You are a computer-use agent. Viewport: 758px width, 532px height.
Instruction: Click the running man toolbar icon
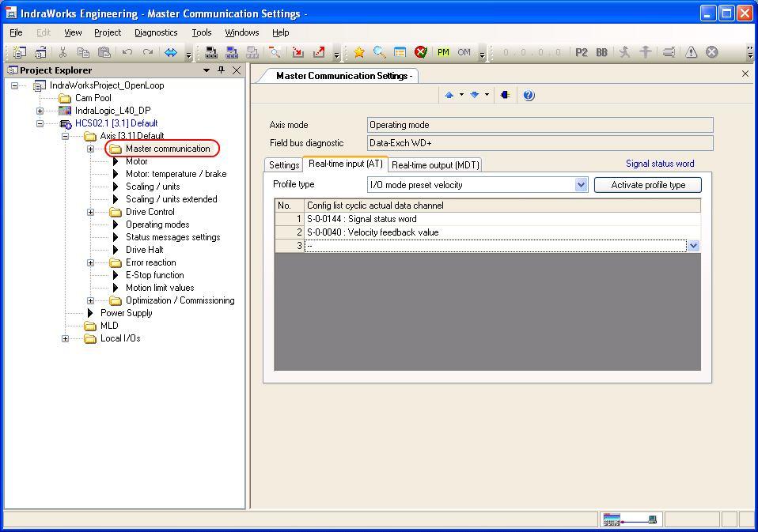[x=624, y=52]
